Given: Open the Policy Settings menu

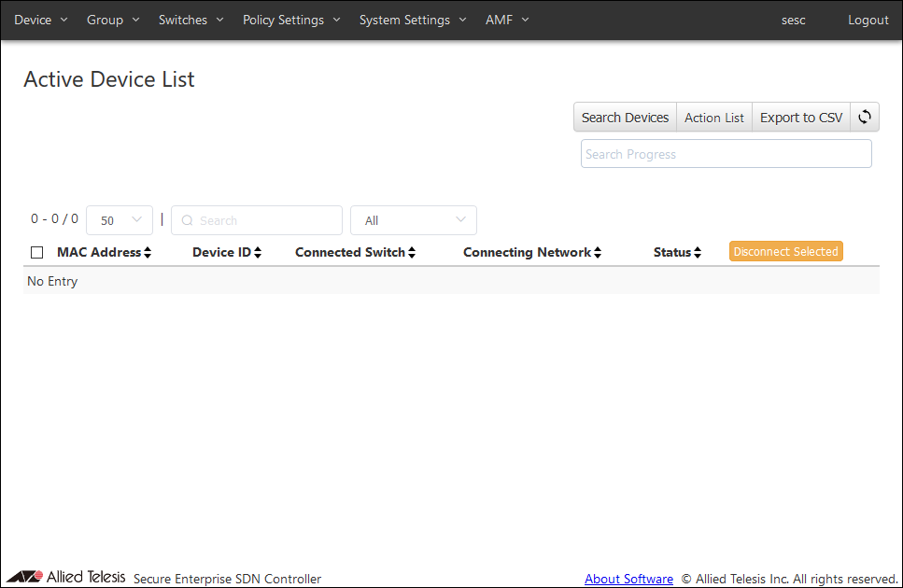Looking at the screenshot, I should click(291, 20).
